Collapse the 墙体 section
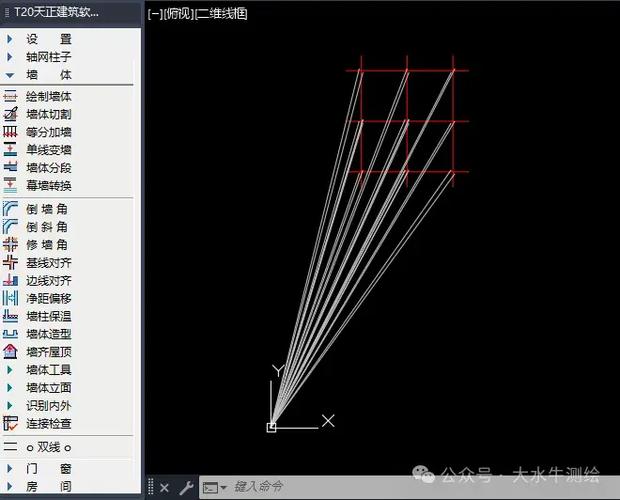Image resolution: width=620 pixels, height=500 pixels. (49, 75)
